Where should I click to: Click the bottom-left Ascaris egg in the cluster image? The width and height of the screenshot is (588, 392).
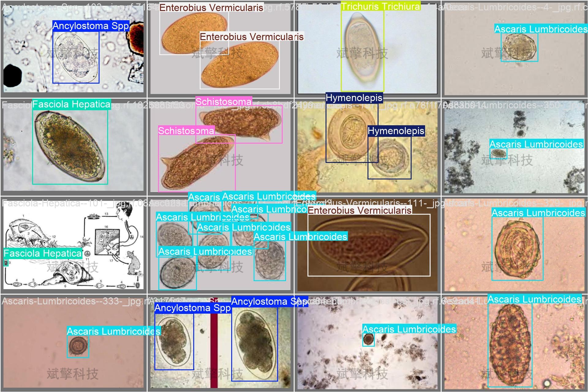177,273
